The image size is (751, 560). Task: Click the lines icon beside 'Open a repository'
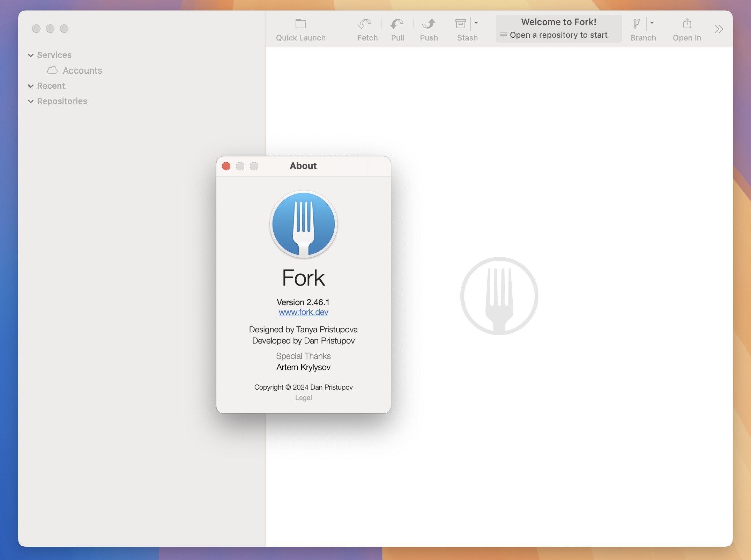click(503, 35)
